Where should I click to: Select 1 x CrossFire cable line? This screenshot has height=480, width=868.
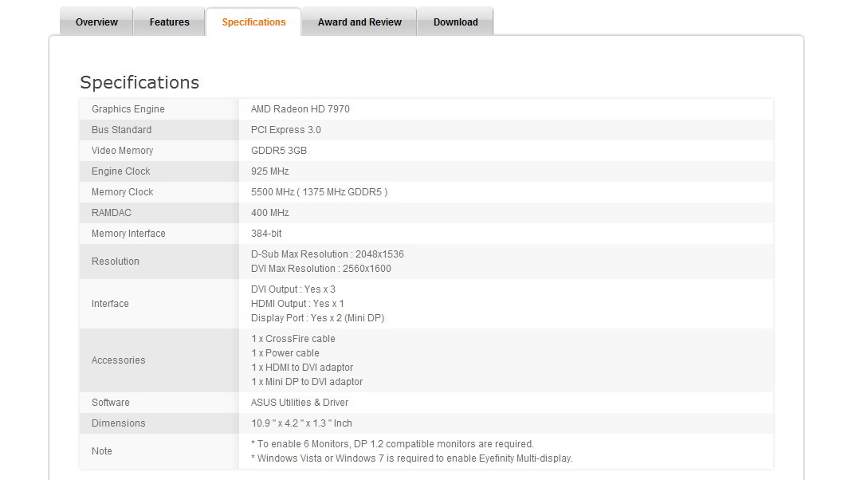tap(293, 339)
